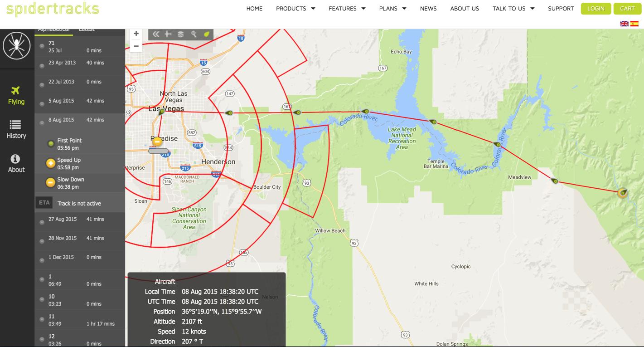Select track 12 at 03:26

[80, 339]
